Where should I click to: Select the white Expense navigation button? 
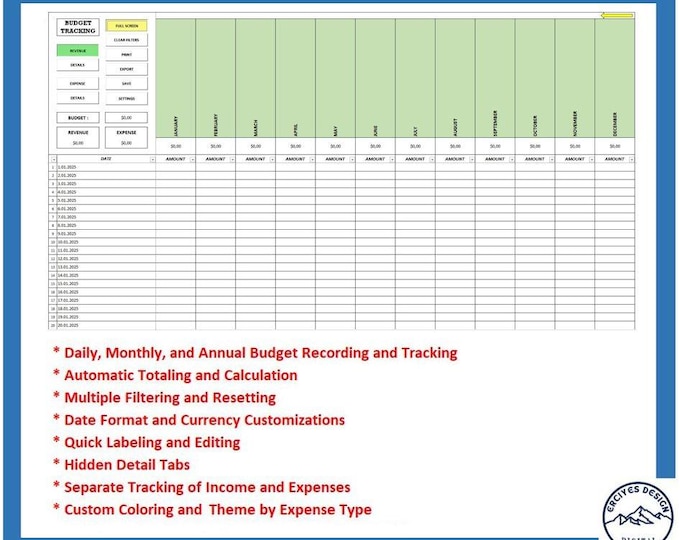click(78, 83)
